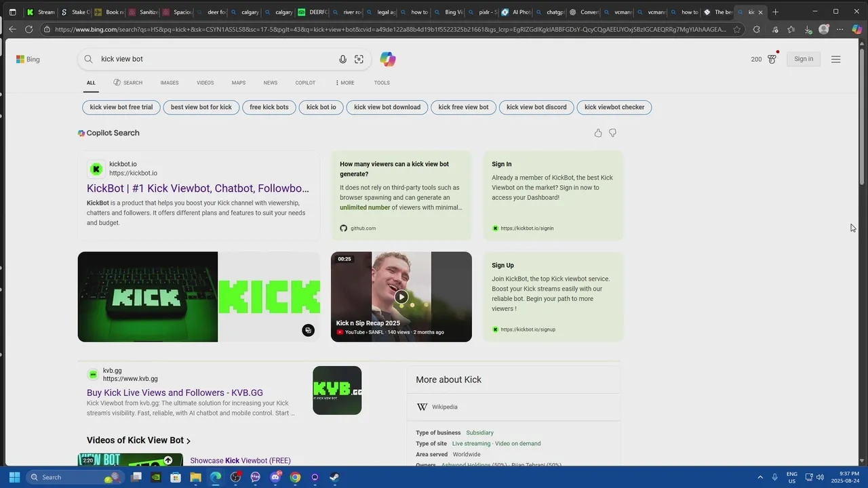Click the tab actions icon at far left
The height and width of the screenshot is (488, 868).
[x=12, y=12]
